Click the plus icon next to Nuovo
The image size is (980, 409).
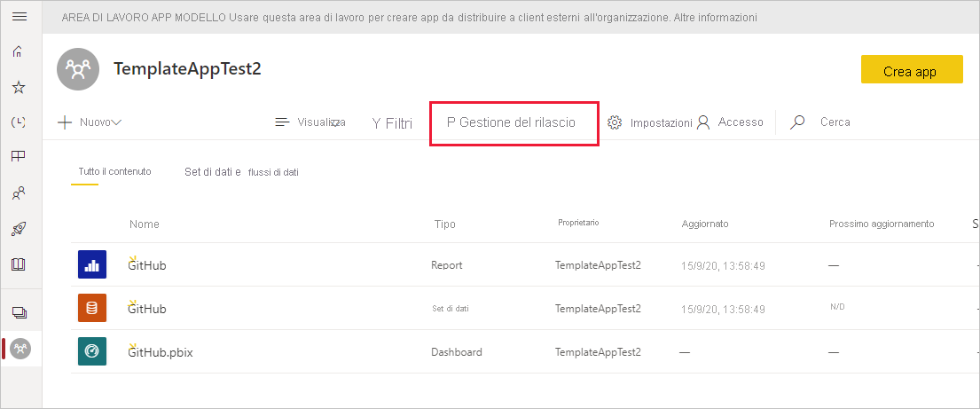(x=65, y=122)
